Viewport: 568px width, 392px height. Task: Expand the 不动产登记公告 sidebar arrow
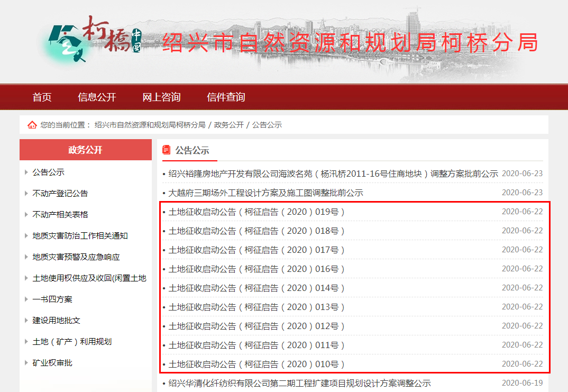(x=26, y=194)
